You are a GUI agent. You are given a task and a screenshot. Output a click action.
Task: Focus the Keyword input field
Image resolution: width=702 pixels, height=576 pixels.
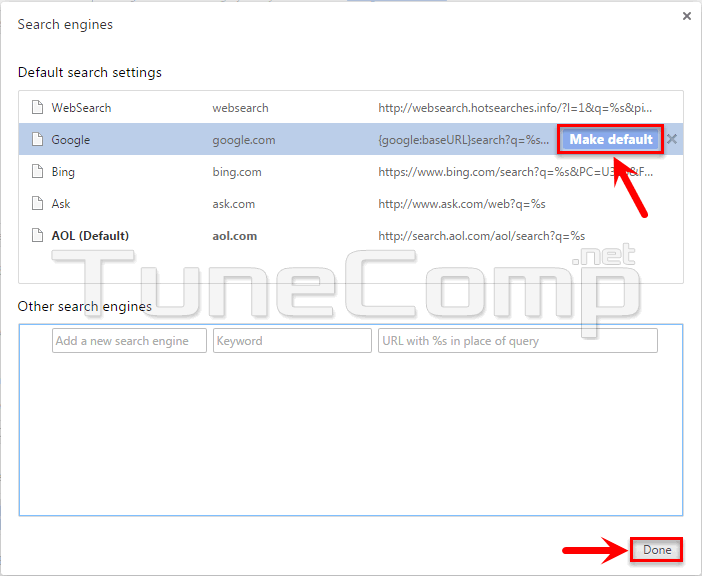coord(292,341)
